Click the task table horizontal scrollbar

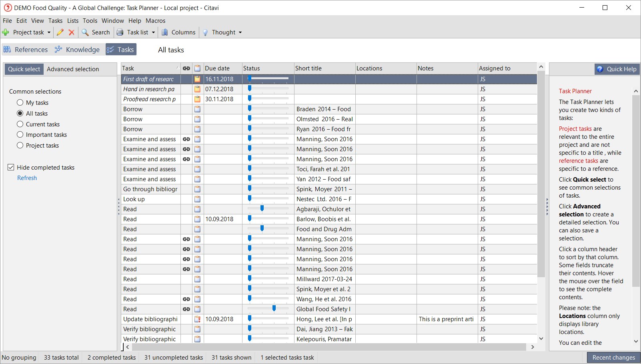pyautogui.click(x=329, y=347)
